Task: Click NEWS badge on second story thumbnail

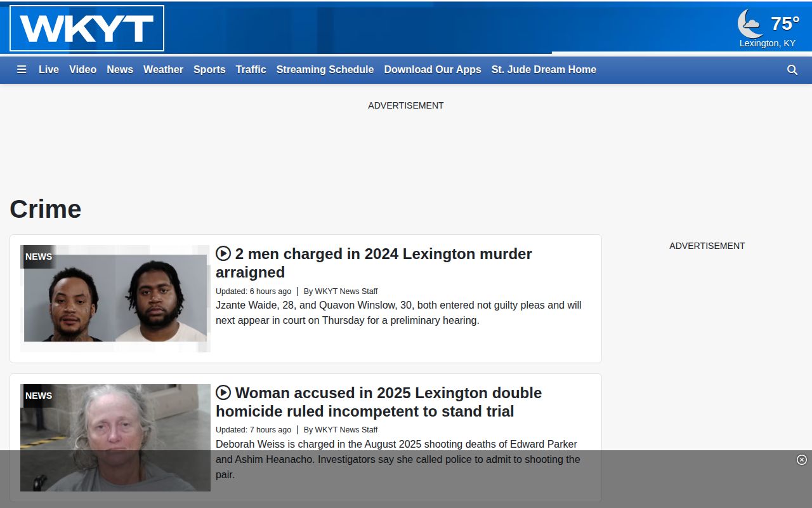Action: 39,396
